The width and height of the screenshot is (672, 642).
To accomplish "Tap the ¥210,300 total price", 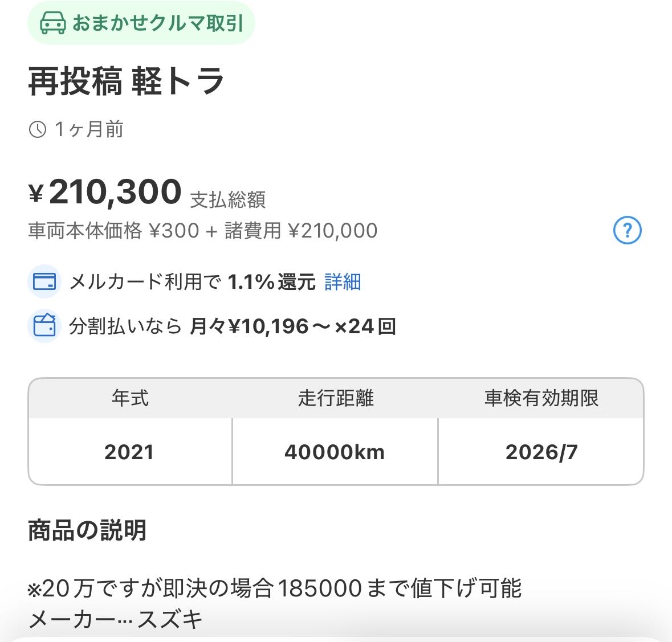I will [x=115, y=193].
